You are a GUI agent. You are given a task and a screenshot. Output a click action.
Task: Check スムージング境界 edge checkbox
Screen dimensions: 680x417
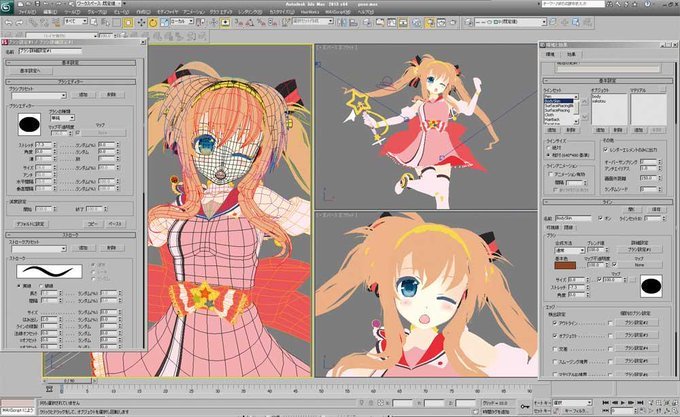click(x=555, y=361)
